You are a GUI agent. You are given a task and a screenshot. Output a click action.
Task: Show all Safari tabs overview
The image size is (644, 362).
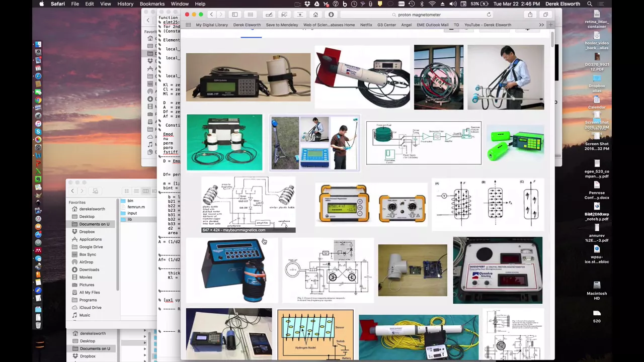(x=545, y=15)
